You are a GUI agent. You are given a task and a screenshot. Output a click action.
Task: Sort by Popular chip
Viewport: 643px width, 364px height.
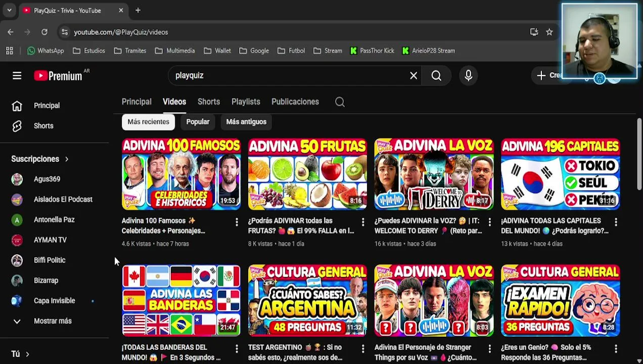pyautogui.click(x=198, y=122)
